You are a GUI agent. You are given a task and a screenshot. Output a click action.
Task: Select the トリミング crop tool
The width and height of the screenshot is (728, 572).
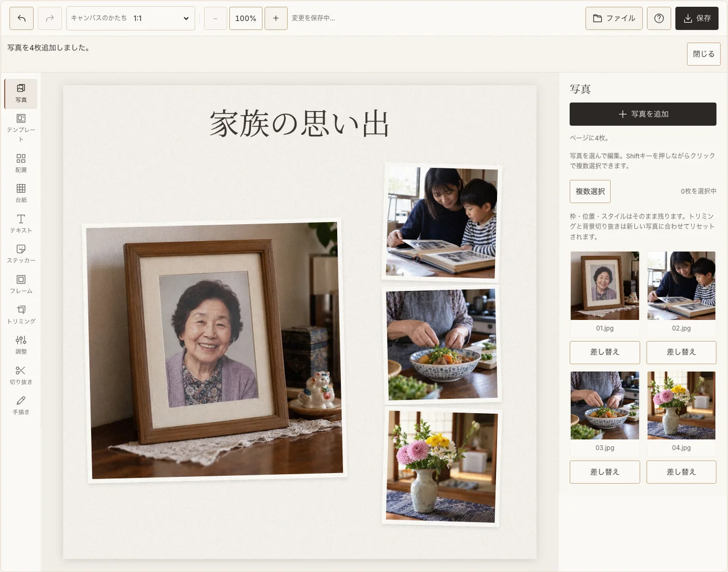click(x=21, y=314)
